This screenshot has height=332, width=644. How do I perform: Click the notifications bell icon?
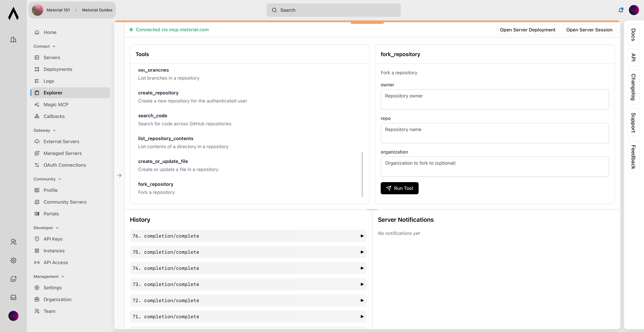click(x=621, y=10)
